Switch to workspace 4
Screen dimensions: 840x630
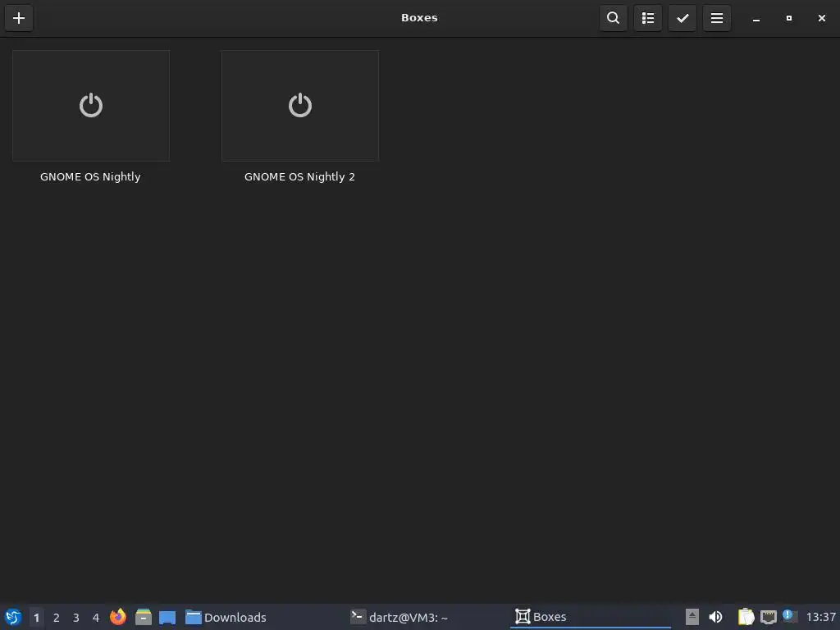96,618
